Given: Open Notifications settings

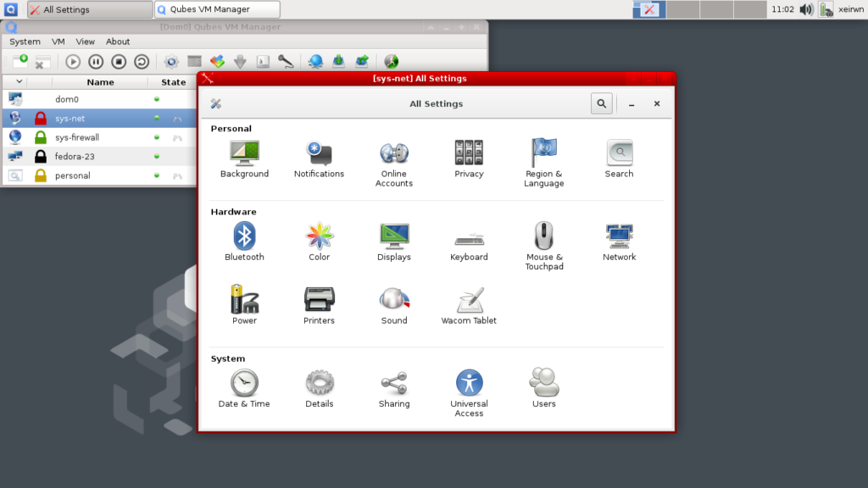Looking at the screenshot, I should click(x=319, y=159).
